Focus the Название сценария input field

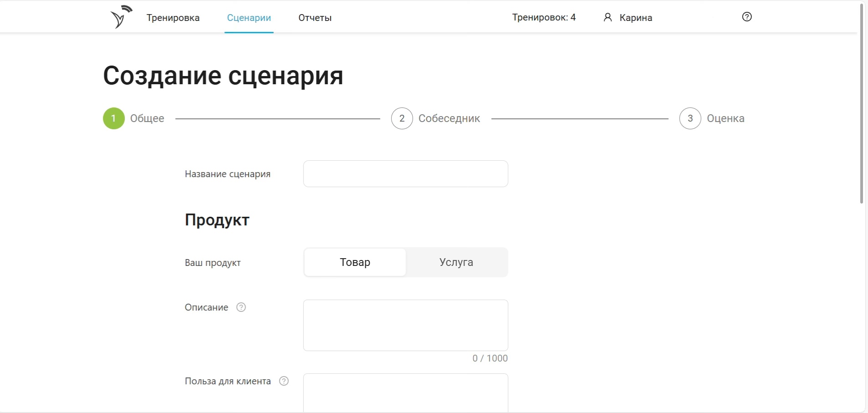pos(405,173)
